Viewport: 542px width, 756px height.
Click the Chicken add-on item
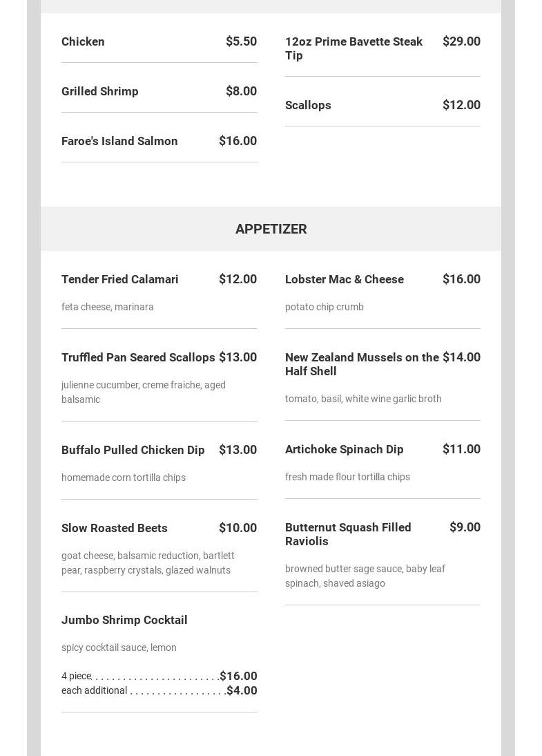click(83, 41)
